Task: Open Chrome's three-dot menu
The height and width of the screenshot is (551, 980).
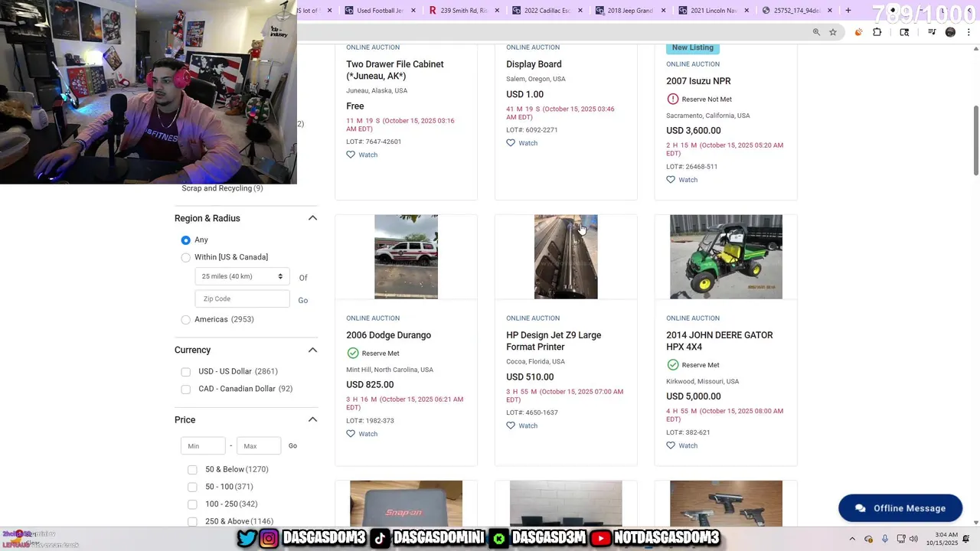Action: pos(969,32)
